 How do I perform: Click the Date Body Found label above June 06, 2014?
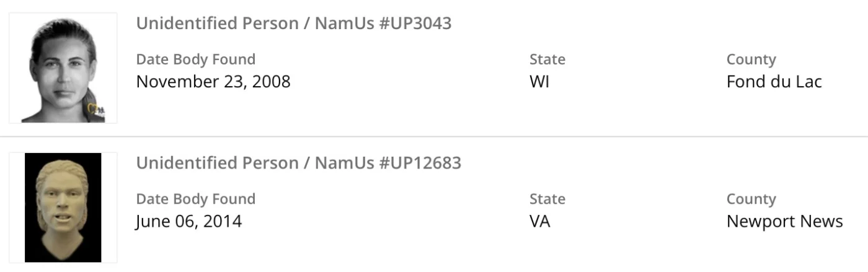point(196,199)
